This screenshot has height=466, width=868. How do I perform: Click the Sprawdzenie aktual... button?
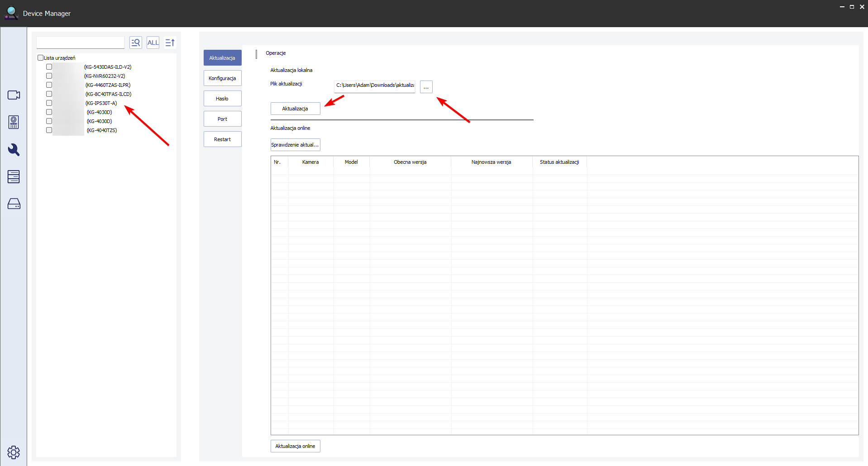click(x=295, y=145)
